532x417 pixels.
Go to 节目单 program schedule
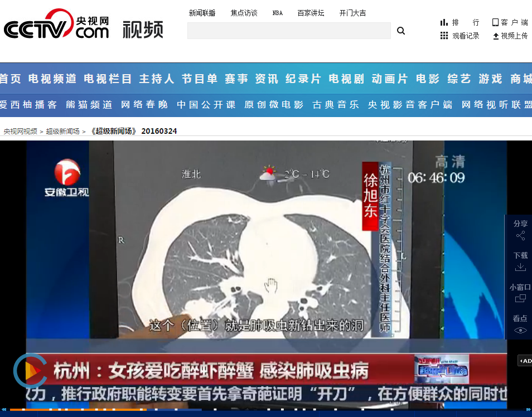click(x=199, y=79)
